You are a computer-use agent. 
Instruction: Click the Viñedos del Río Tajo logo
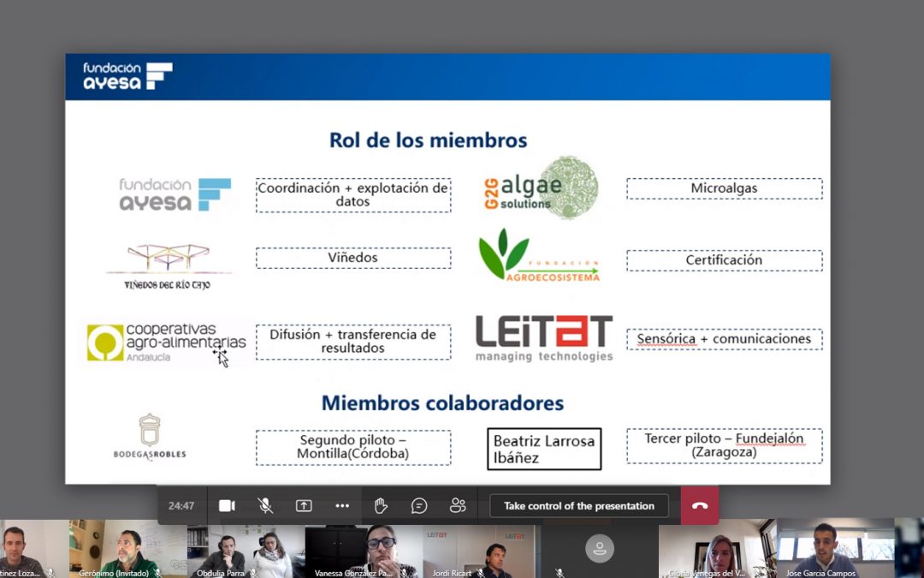(169, 265)
